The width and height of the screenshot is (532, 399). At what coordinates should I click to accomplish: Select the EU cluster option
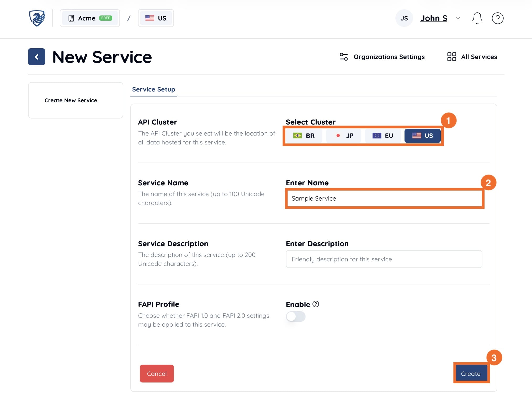pos(383,136)
